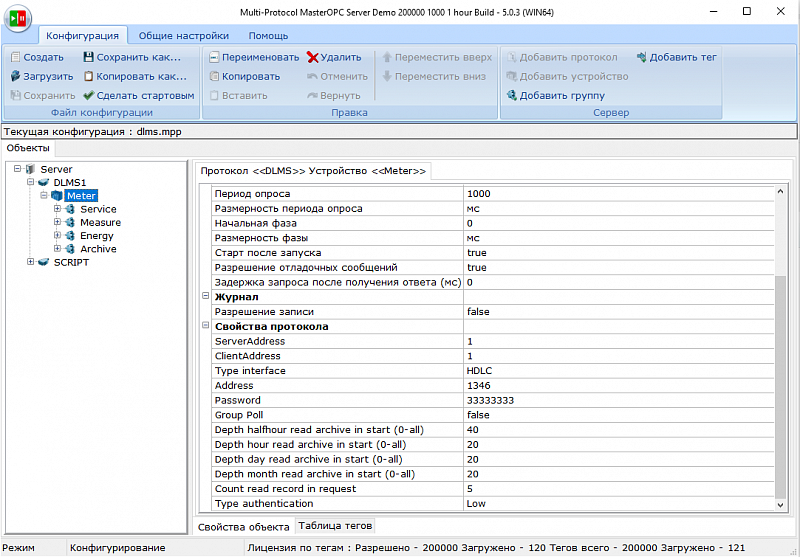Click the red Удалить (Delete) icon
The width and height of the screenshot is (800, 557).
click(313, 58)
